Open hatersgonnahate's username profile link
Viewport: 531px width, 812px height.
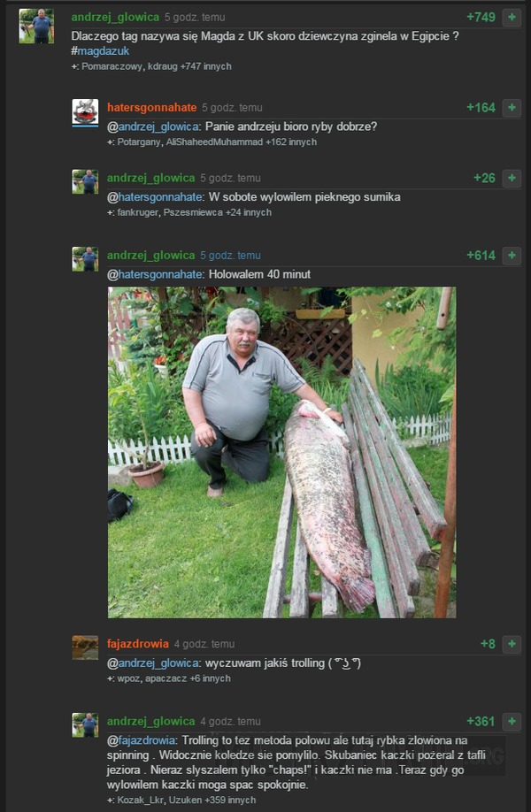(x=152, y=108)
